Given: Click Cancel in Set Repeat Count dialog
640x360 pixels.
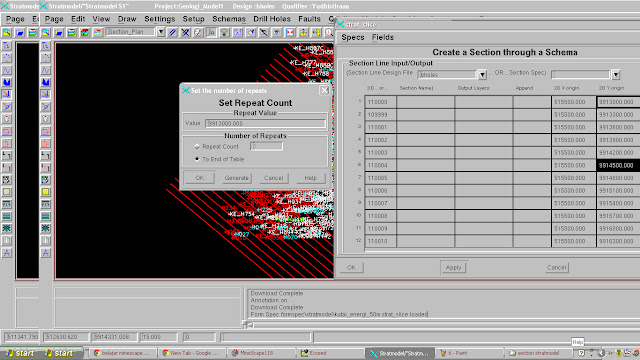Looking at the screenshot, I should [273, 178].
